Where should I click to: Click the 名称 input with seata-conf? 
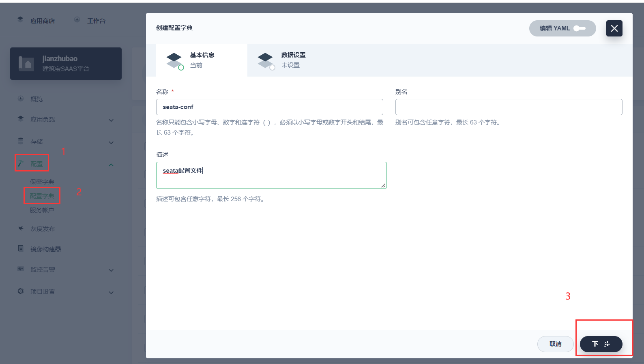pos(270,107)
